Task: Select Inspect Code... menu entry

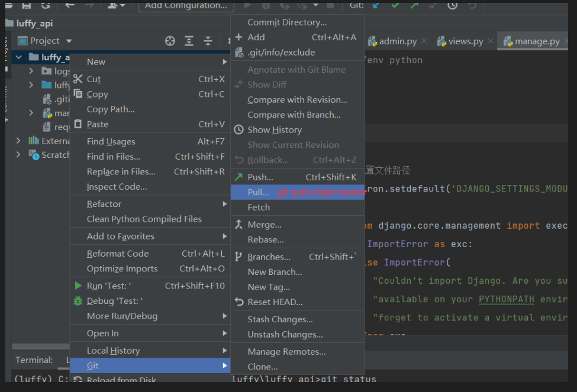Action: click(x=150, y=187)
